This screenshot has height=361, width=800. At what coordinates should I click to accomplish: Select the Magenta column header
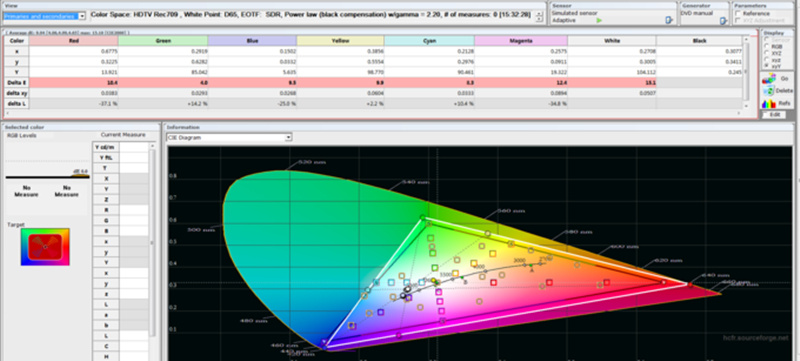(x=521, y=40)
